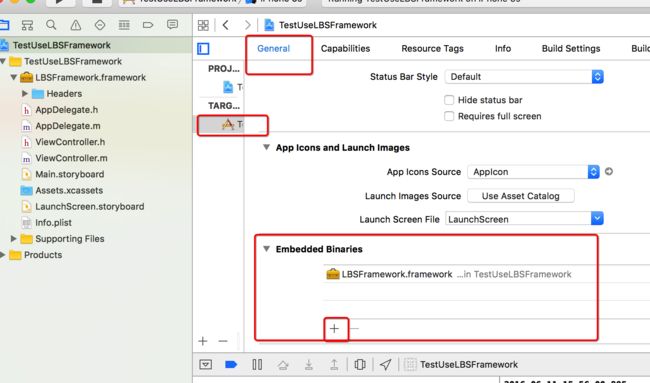Click the step into debug icon
This screenshot has width=650, height=383.
(309, 364)
